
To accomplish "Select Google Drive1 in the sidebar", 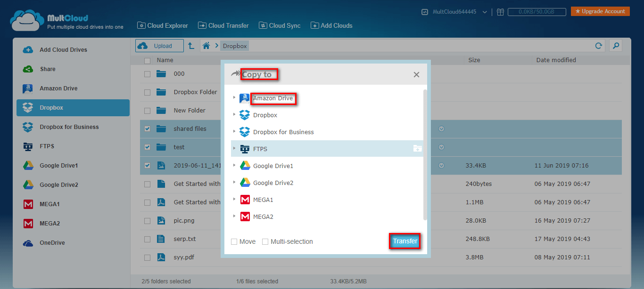I will 73,166.
